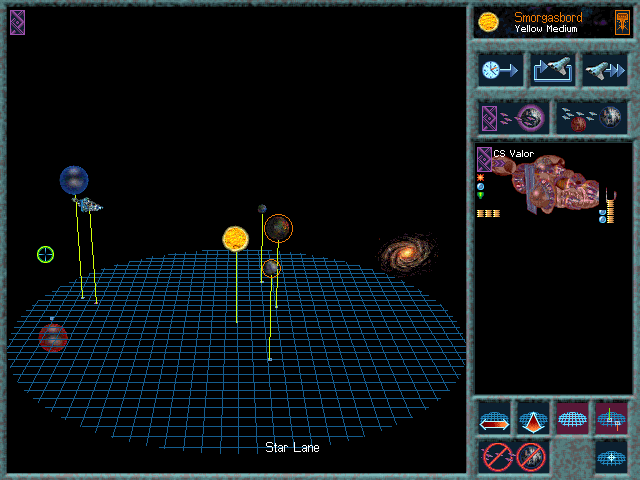Select the CS Valor ship name

pos(513,154)
